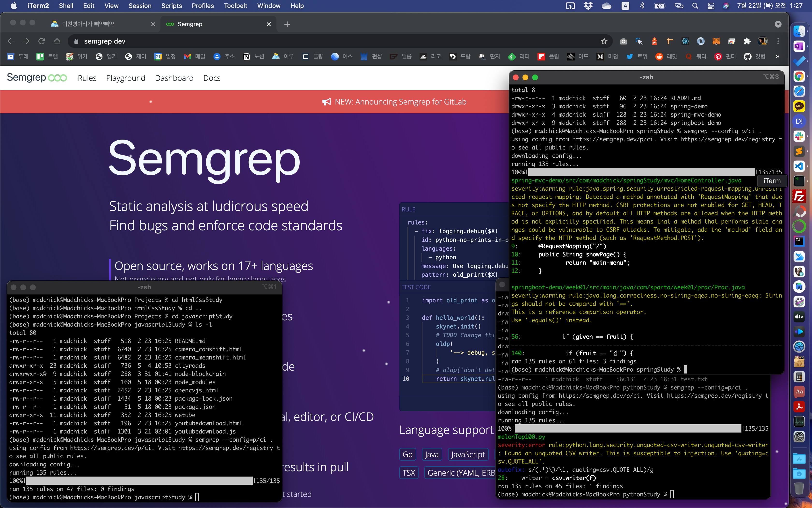Image resolution: width=812 pixels, height=508 pixels.
Task: Navigate back in Chrome
Action: (11, 41)
